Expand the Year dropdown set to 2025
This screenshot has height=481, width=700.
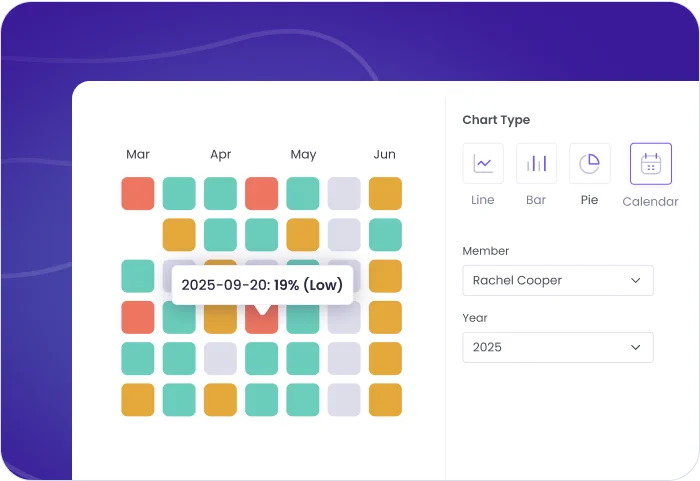(557, 347)
